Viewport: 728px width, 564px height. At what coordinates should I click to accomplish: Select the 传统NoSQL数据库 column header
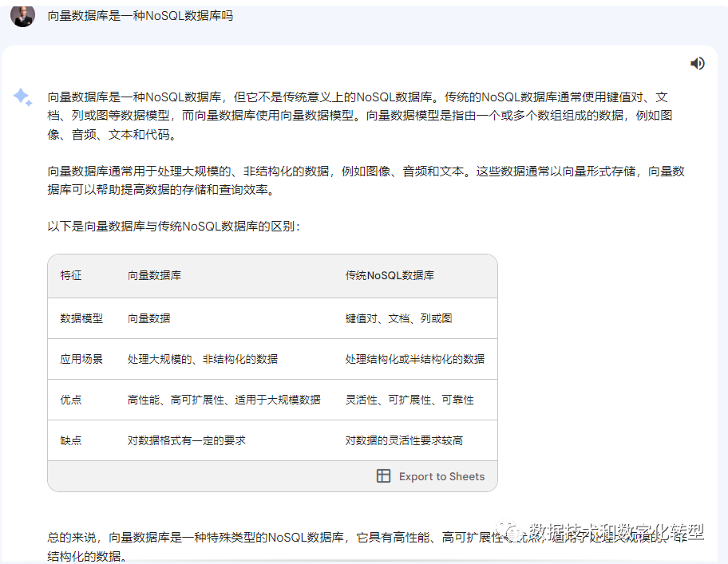pyautogui.click(x=390, y=275)
